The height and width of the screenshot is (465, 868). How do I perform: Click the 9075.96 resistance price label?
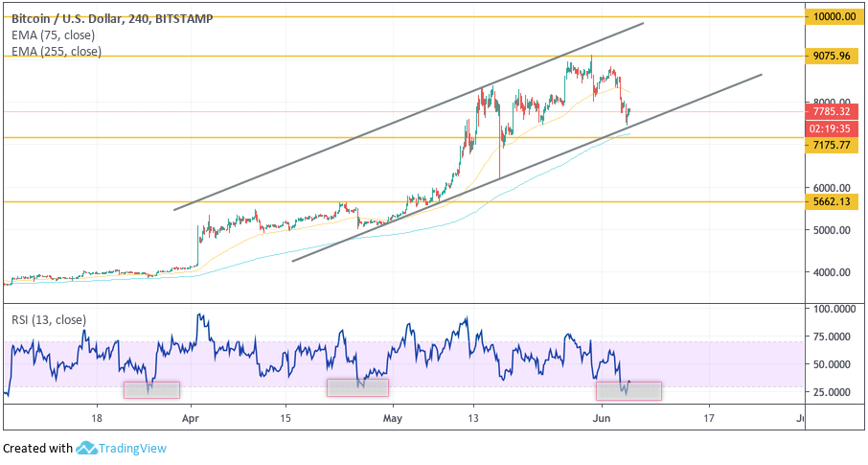831,56
